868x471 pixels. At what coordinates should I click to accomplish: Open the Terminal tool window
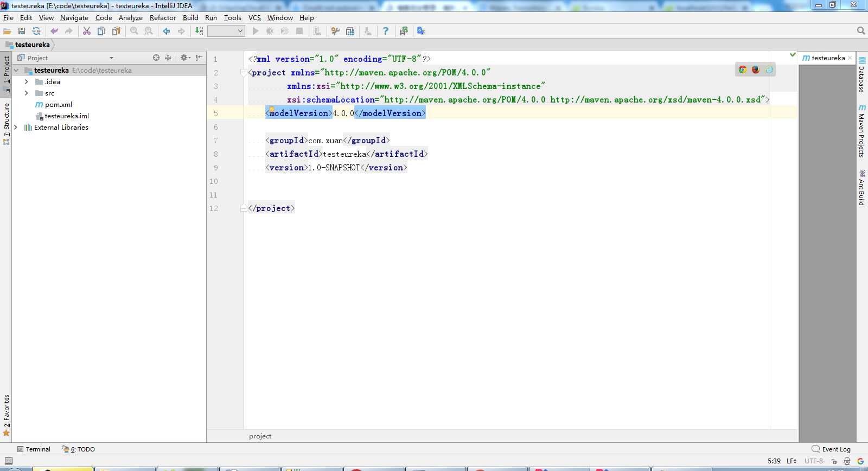tap(34, 449)
